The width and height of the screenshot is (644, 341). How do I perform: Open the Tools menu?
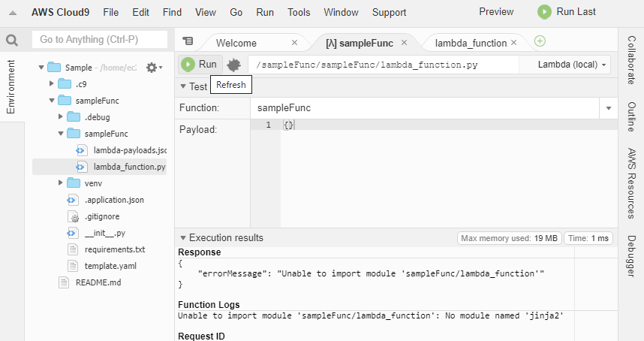pos(299,12)
